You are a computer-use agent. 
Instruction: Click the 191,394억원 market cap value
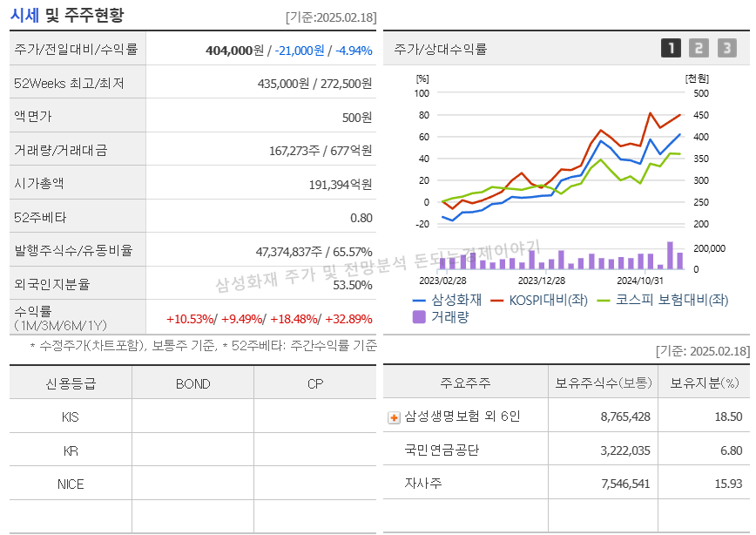tap(341, 184)
